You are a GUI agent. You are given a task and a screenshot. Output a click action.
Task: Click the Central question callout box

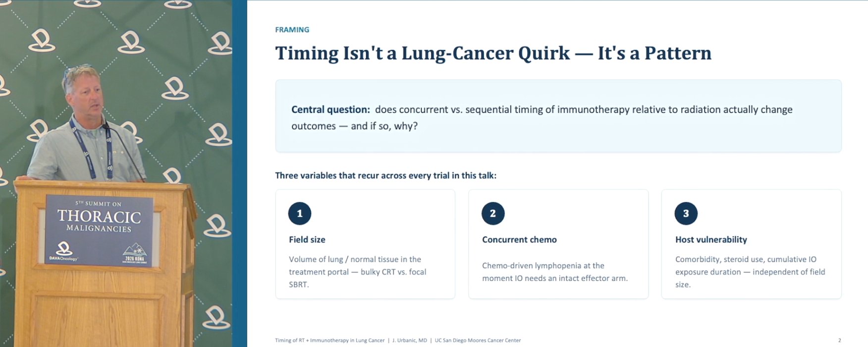coord(558,116)
